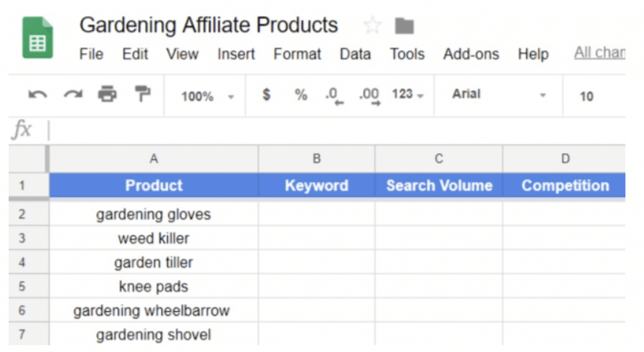Click the decrease decimal places icon

pyautogui.click(x=335, y=96)
